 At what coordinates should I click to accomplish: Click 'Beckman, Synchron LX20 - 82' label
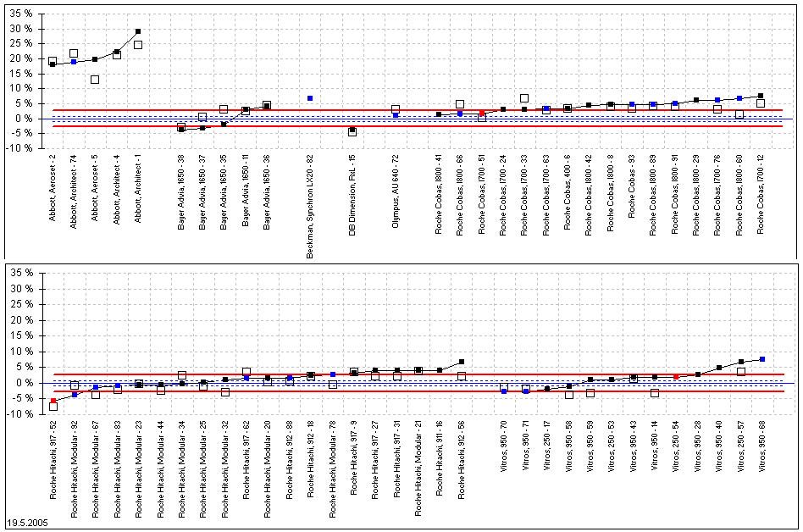coord(310,206)
